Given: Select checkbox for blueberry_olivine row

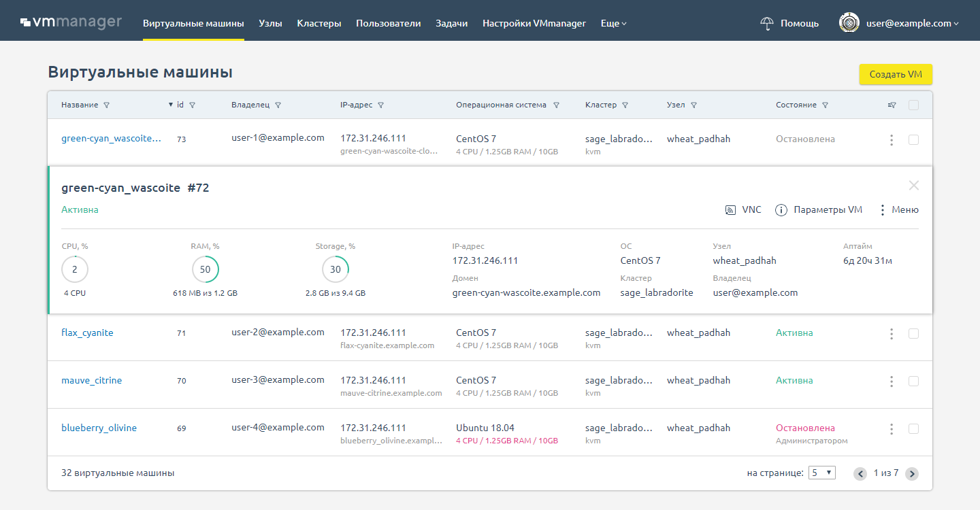Looking at the screenshot, I should (913, 429).
